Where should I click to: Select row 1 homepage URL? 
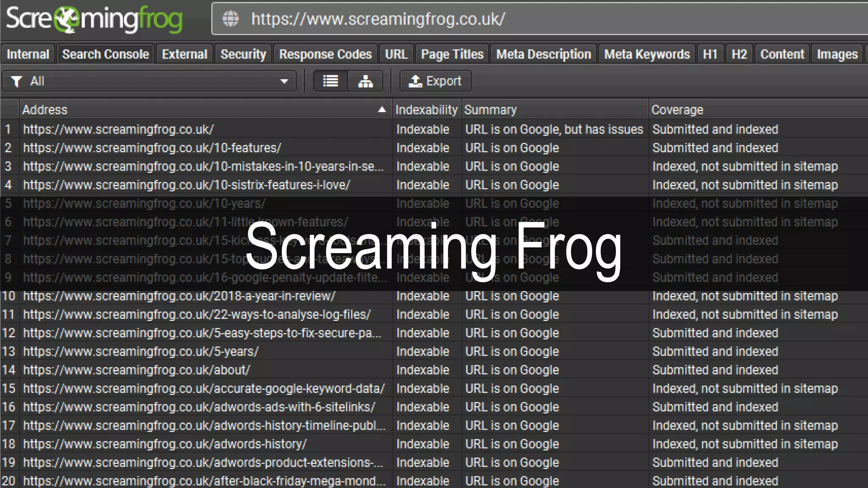point(119,129)
